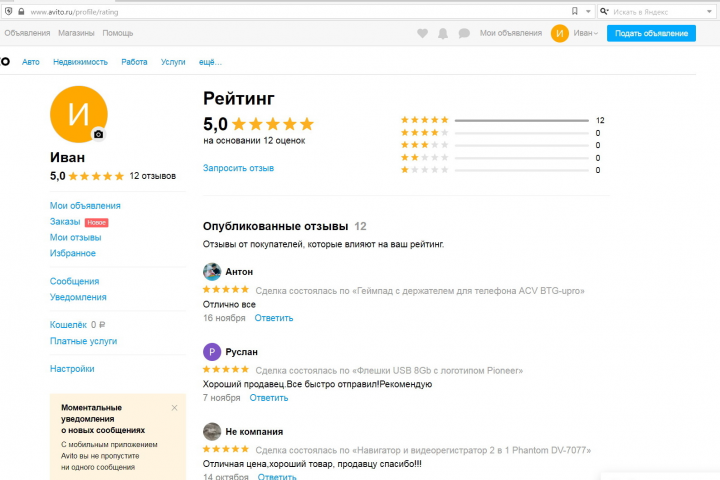Image resolution: width=720 pixels, height=480 pixels.
Task: Click Подать объявление button
Action: click(x=651, y=33)
